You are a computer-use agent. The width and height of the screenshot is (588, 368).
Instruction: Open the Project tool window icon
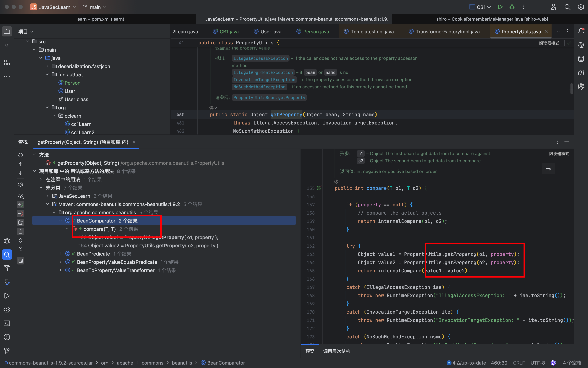tap(7, 31)
